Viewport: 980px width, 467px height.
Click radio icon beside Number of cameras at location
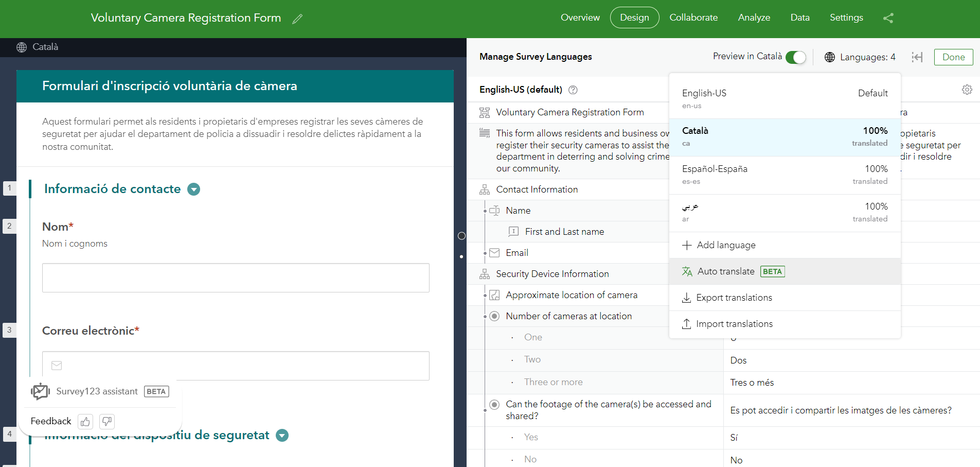[x=494, y=316]
